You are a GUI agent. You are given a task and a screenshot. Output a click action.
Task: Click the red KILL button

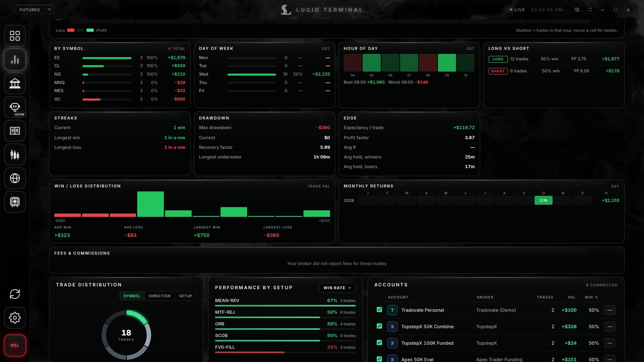click(15, 345)
